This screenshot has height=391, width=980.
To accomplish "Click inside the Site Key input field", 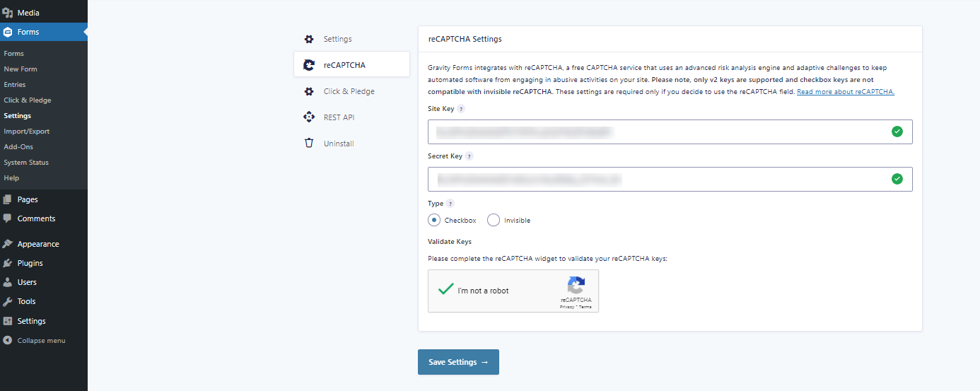I will 670,132.
